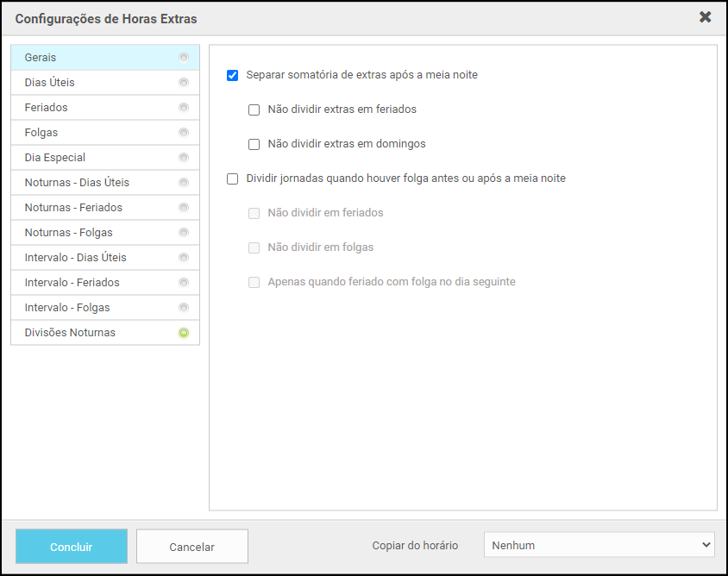Click status circle beside Intervalo - Folgas

tap(183, 308)
